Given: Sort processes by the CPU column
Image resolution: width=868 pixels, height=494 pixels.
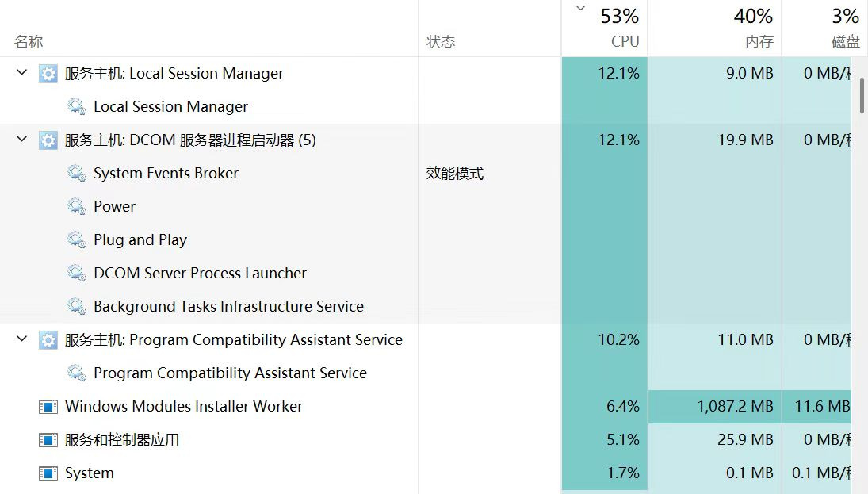Looking at the screenshot, I should click(624, 41).
